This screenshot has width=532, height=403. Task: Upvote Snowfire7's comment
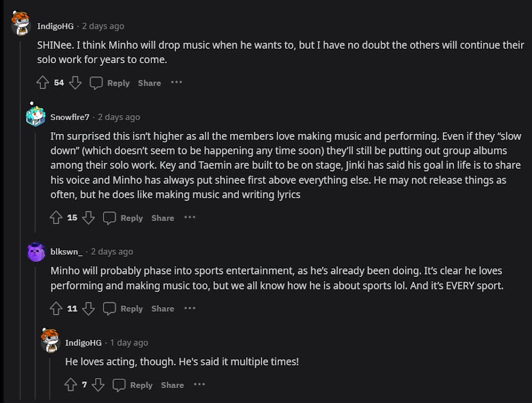click(x=56, y=218)
